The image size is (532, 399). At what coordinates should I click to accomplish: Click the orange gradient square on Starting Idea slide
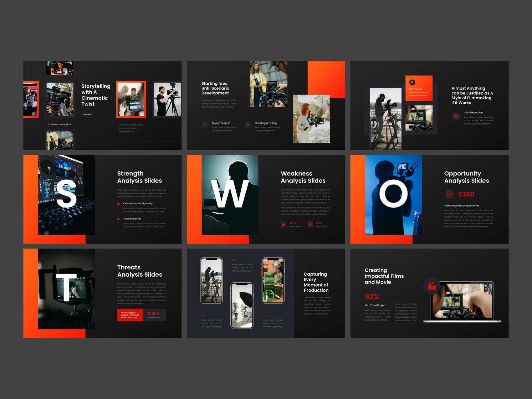point(326,79)
